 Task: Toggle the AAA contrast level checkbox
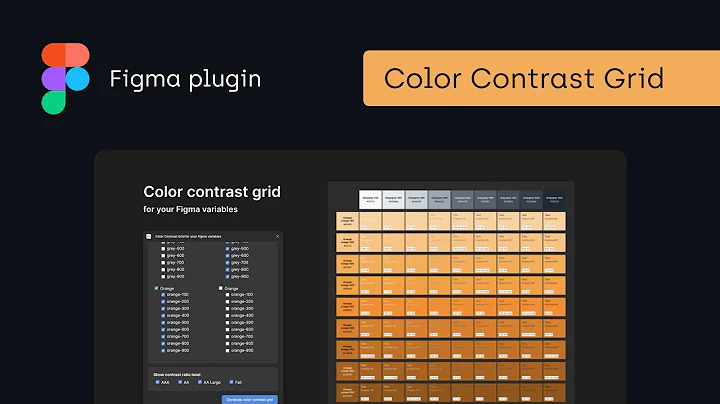point(158,382)
